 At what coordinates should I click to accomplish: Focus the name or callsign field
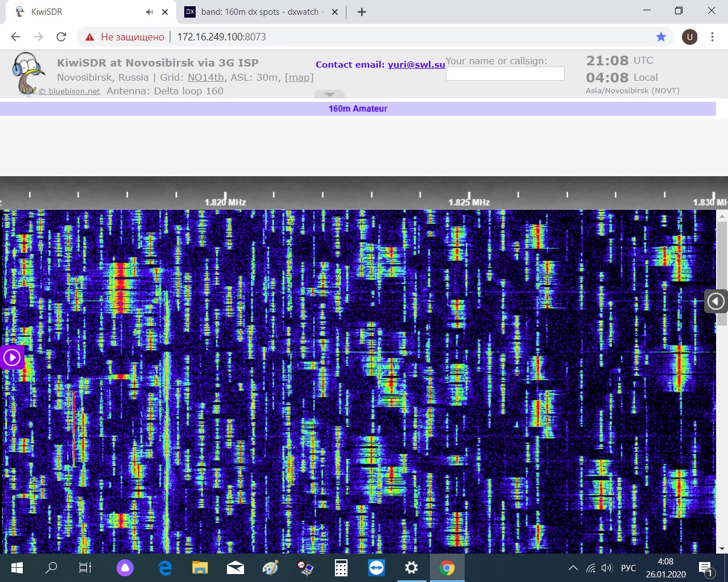[505, 74]
